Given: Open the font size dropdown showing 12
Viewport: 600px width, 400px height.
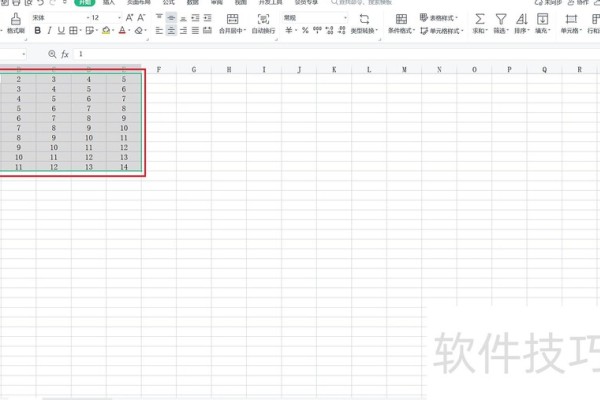Looking at the screenshot, I should tap(106, 18).
